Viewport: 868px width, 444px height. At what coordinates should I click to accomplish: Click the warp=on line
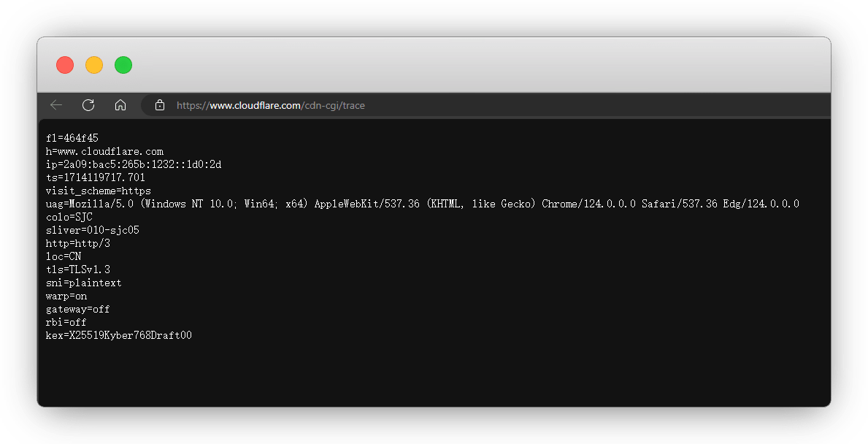(66, 296)
